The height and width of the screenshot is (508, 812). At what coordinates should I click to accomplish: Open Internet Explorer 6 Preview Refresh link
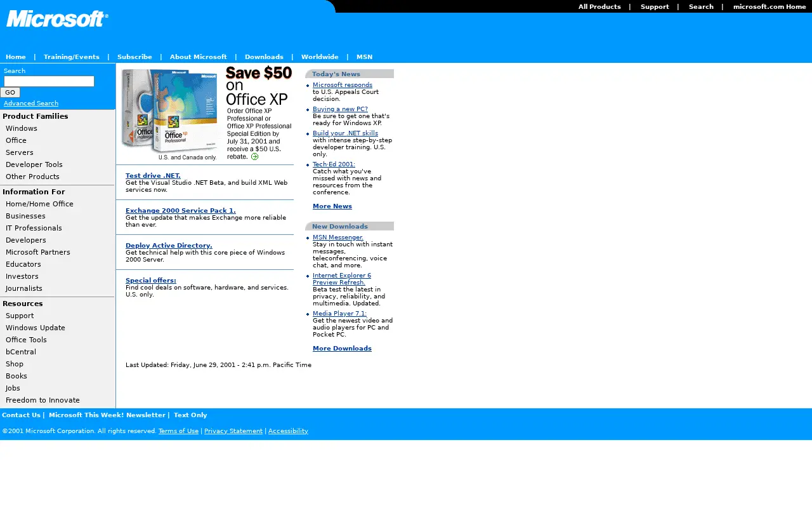click(342, 279)
